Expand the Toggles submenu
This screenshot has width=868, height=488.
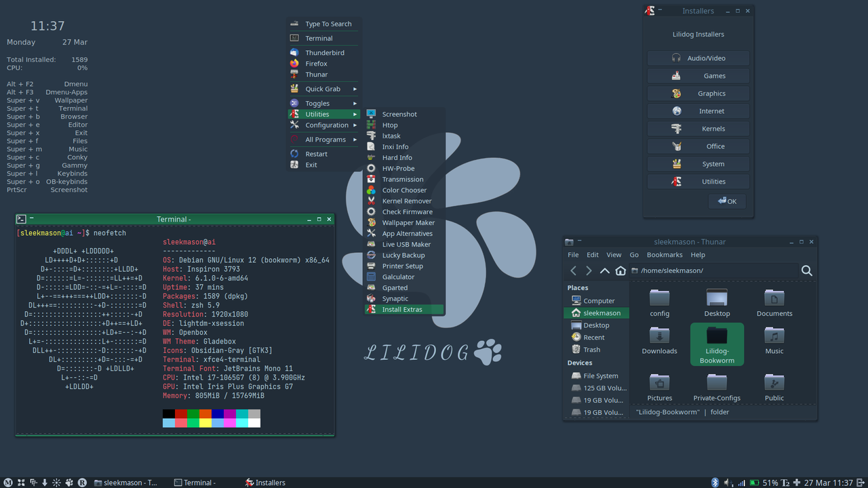click(324, 103)
